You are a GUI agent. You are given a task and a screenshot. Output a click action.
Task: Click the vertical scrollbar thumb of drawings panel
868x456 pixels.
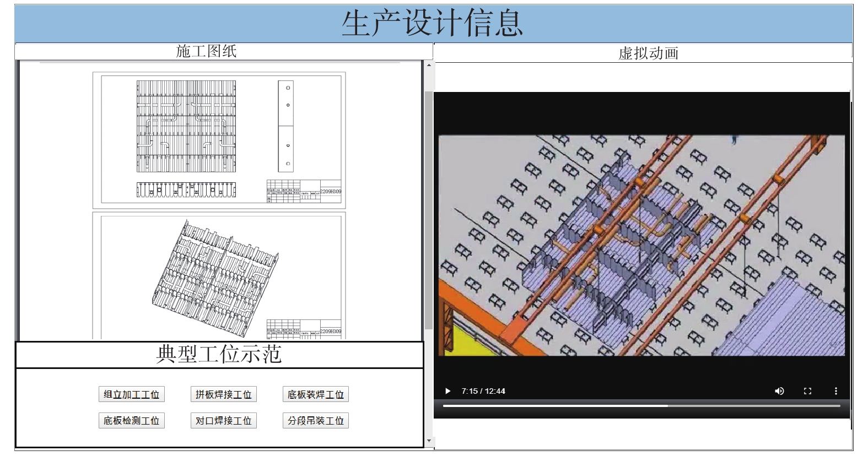click(429, 209)
